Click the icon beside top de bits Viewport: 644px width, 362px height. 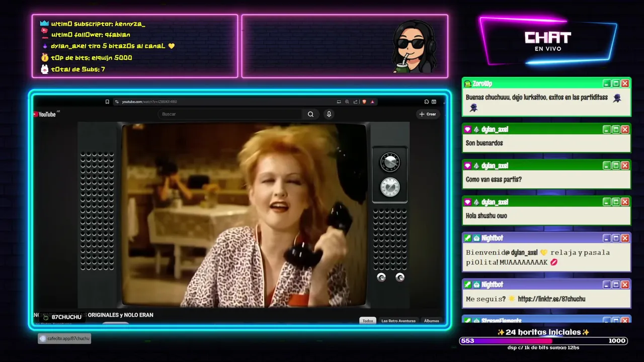[44, 57]
